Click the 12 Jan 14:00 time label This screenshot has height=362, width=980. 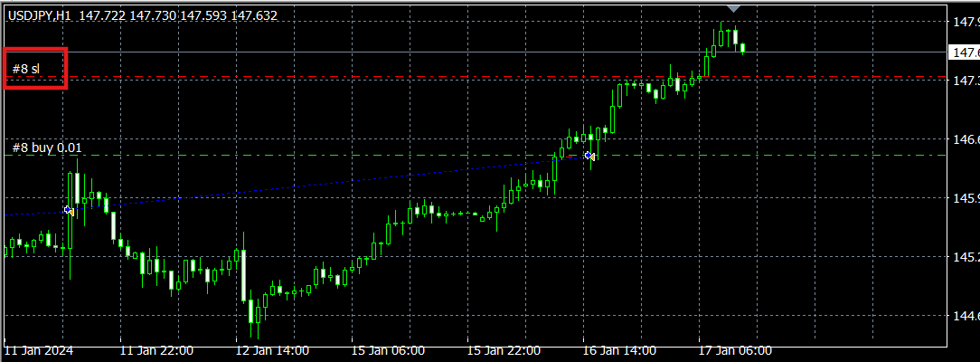click(272, 350)
